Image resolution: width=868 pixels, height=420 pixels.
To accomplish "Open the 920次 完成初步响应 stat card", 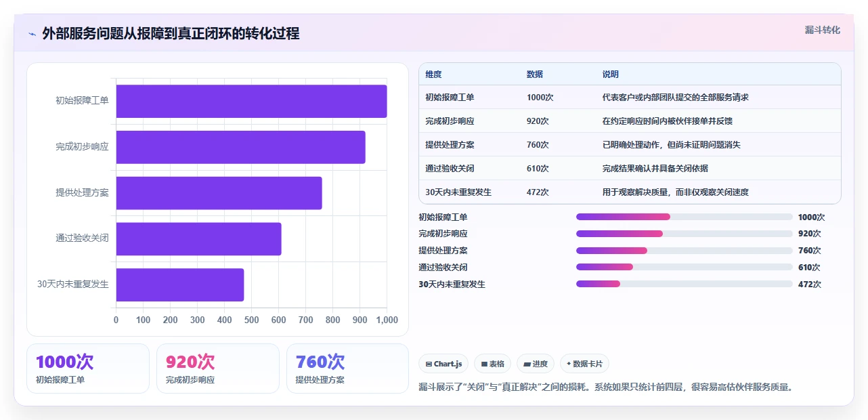I will point(218,369).
